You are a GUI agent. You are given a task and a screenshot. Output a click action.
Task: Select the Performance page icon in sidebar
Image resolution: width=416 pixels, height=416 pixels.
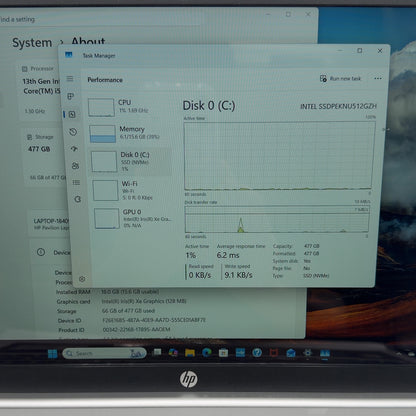(72, 114)
